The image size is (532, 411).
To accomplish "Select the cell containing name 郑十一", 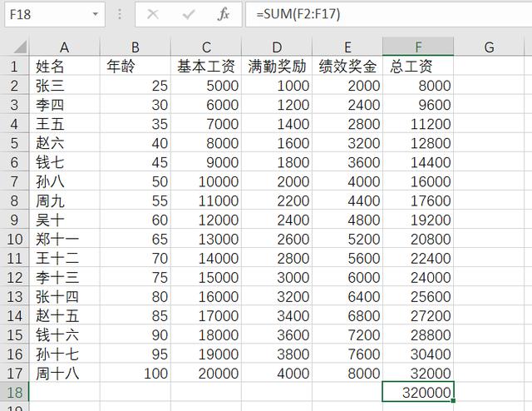I will pos(64,239).
